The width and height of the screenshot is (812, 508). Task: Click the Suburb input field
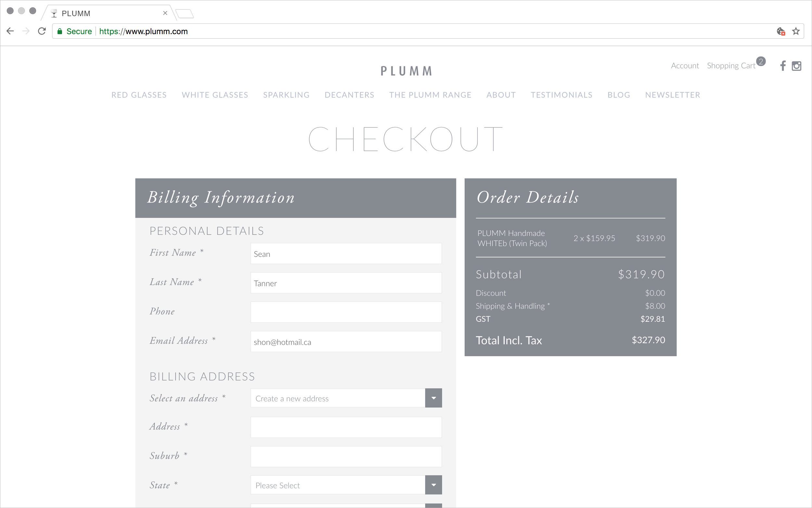point(346,457)
